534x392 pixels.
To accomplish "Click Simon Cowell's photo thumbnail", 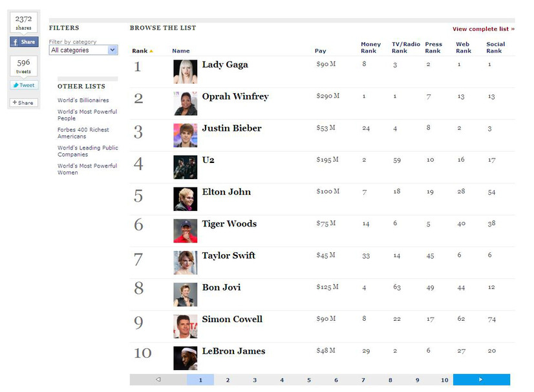I will click(186, 326).
